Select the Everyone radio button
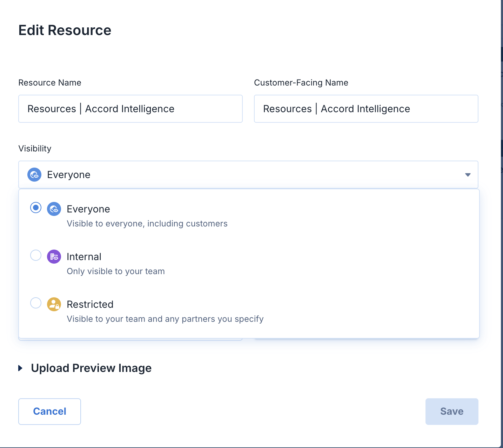Viewport: 503px width, 448px height. tap(36, 208)
